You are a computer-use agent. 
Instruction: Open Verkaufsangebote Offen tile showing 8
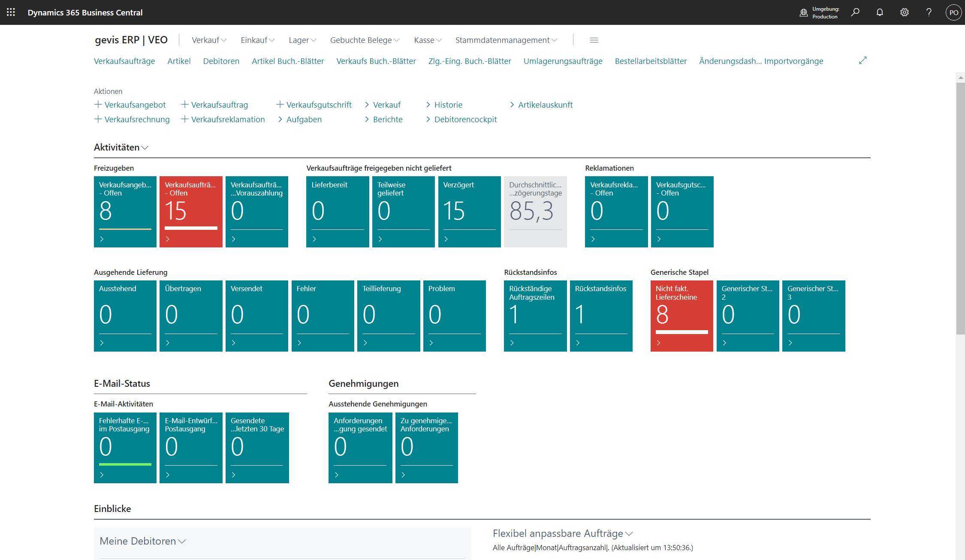(125, 212)
